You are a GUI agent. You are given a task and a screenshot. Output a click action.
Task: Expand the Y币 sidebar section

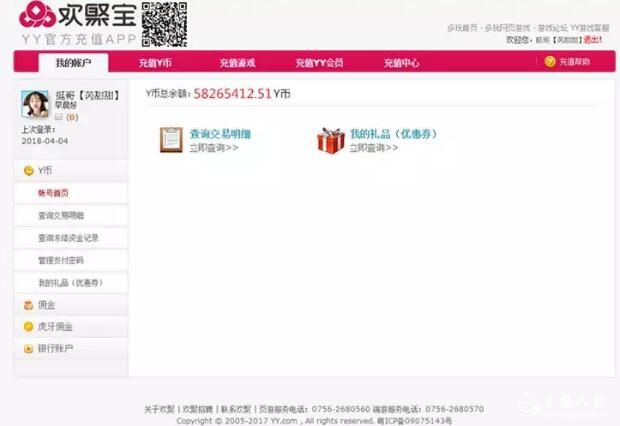[71, 171]
